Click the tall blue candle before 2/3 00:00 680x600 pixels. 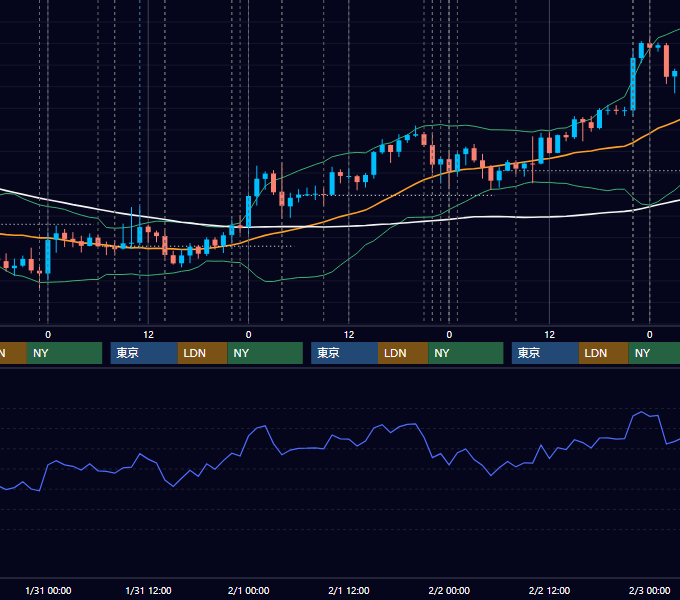point(633,84)
